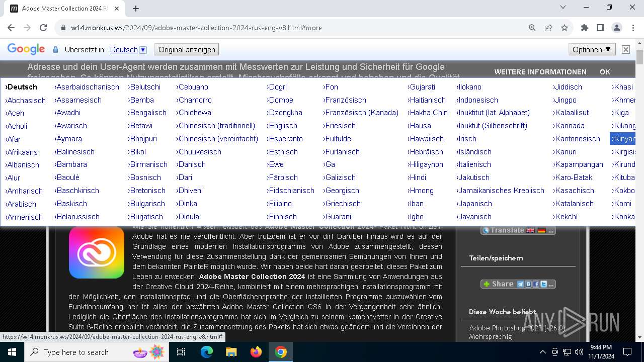Open the Deutsch language dropdown arrow
This screenshot has width=644, height=362.
click(x=143, y=49)
